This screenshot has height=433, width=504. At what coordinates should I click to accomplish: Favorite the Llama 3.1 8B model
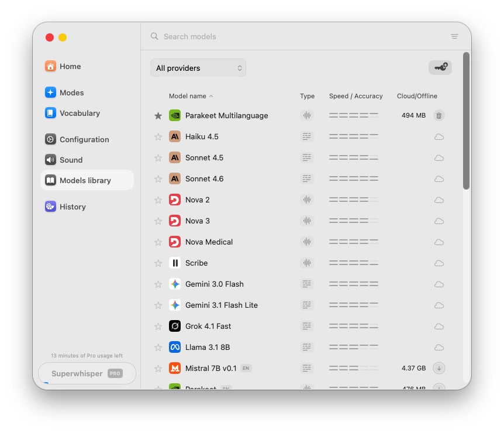tap(158, 348)
